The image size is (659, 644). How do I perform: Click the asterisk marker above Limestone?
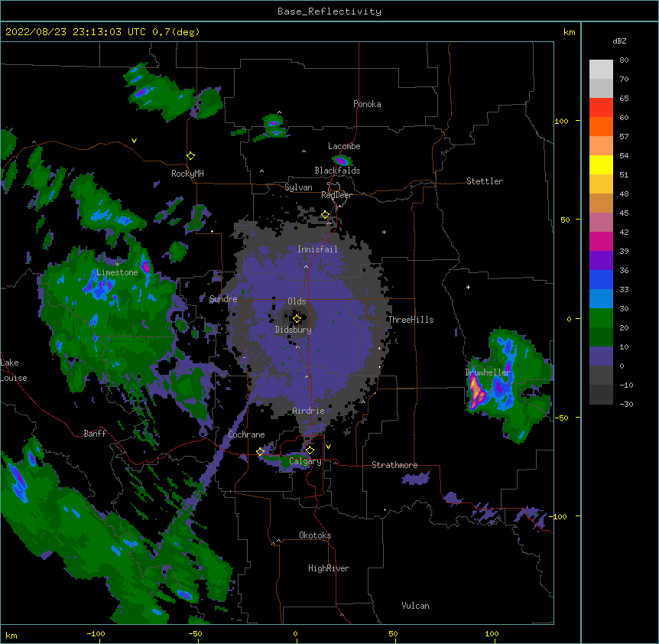[117, 264]
